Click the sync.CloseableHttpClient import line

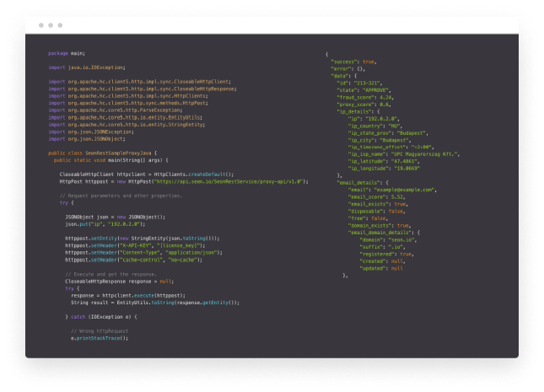pyautogui.click(x=139, y=82)
